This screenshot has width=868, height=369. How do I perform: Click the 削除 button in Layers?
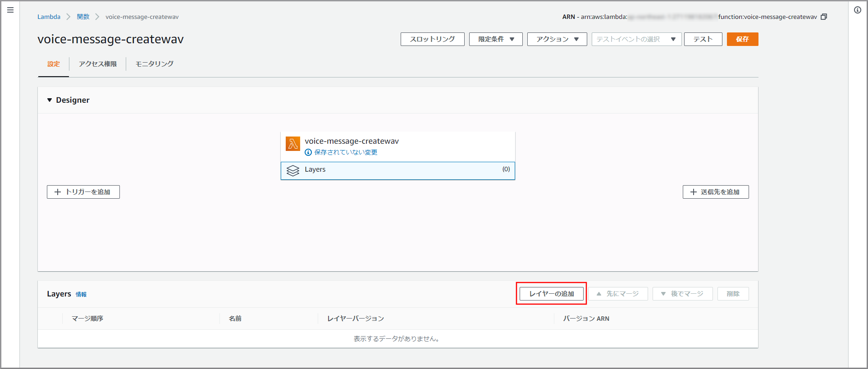733,294
